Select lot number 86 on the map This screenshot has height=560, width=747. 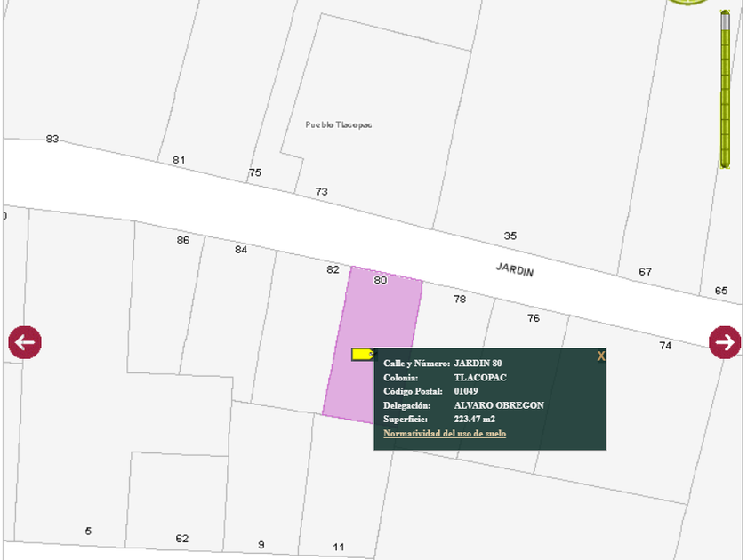tap(183, 240)
